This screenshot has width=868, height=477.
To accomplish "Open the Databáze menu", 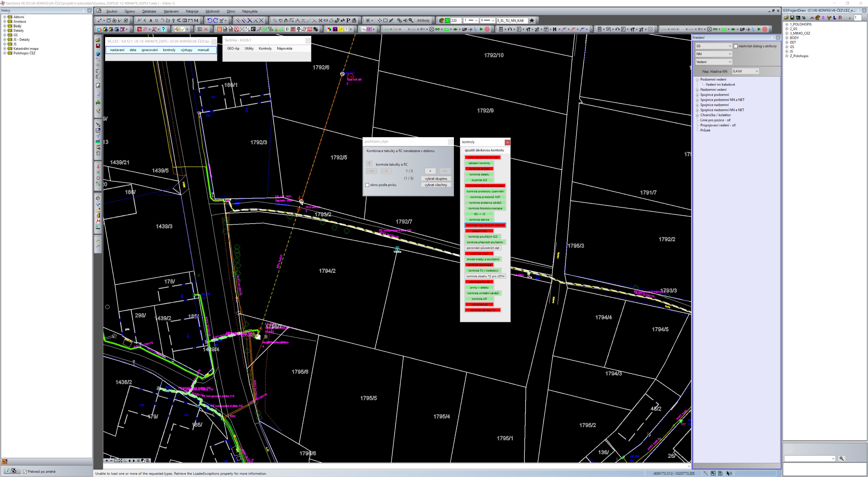I will click(x=149, y=11).
